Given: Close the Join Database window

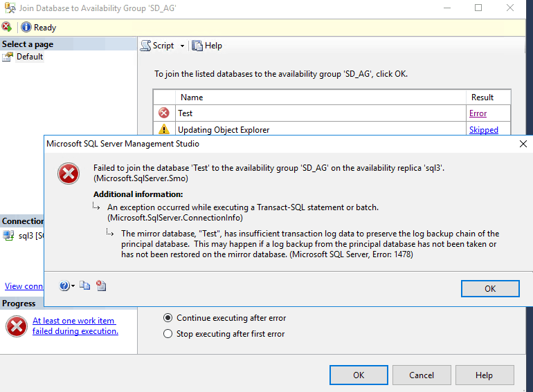Looking at the screenshot, I should point(510,8).
